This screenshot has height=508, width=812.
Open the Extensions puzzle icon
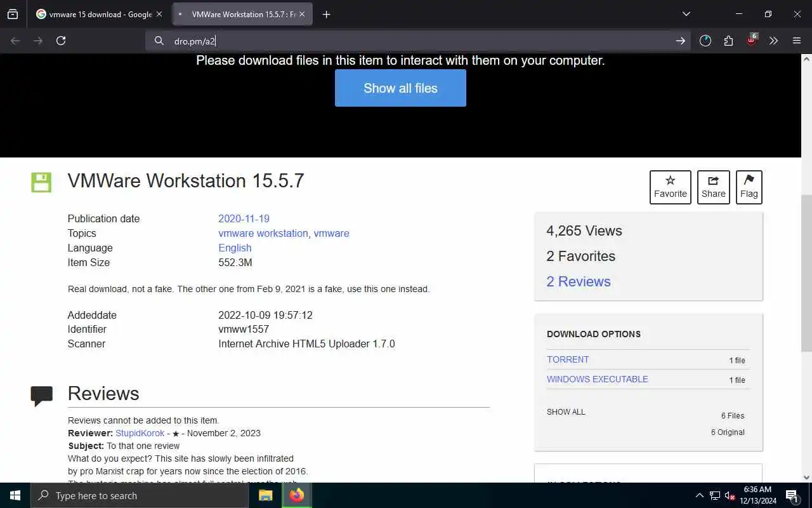click(x=728, y=41)
